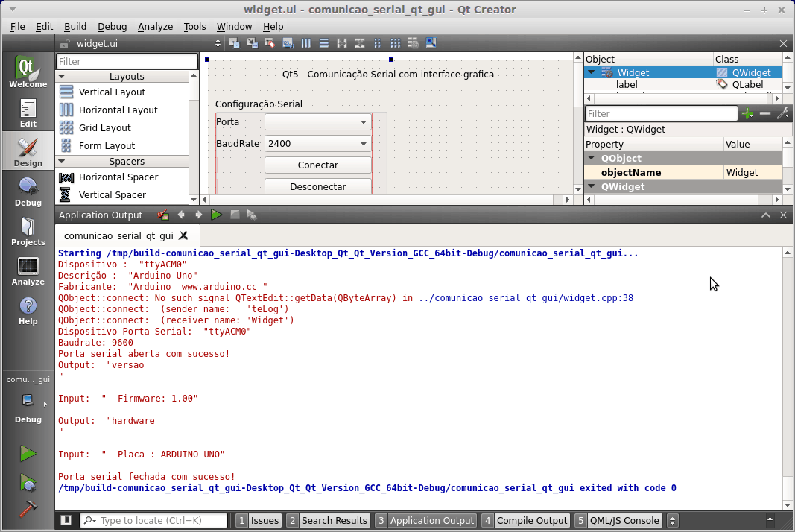
Task: Switch to Edit mode in sidebar
Action: click(x=28, y=112)
